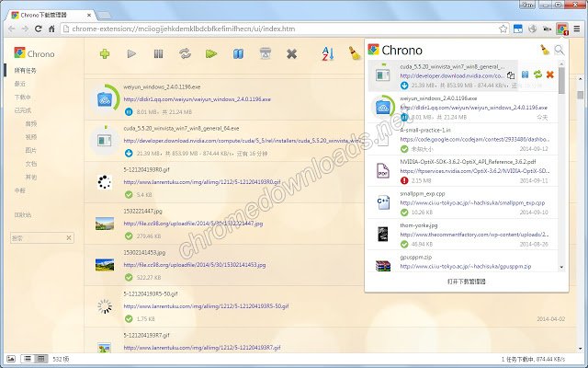Click the popup scrollbar thumb

click(561, 80)
